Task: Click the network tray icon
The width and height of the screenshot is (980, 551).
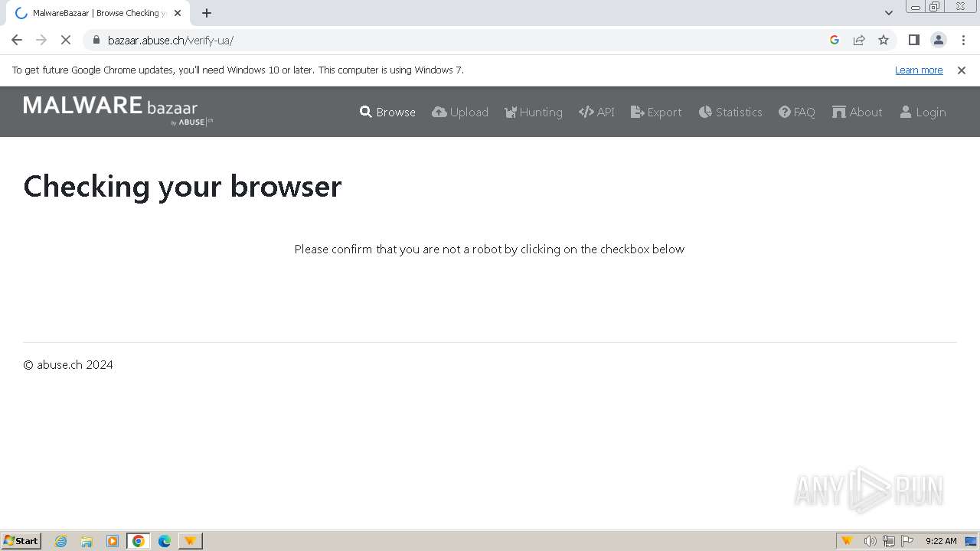Action: [889, 541]
